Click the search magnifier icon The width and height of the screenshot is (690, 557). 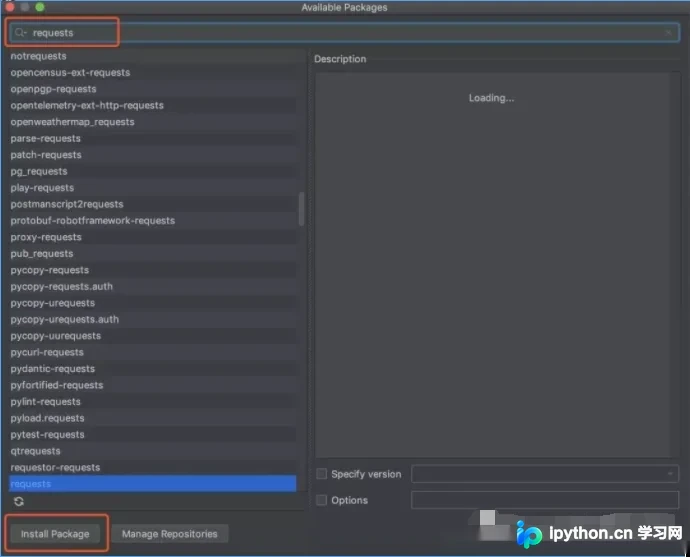coord(20,33)
